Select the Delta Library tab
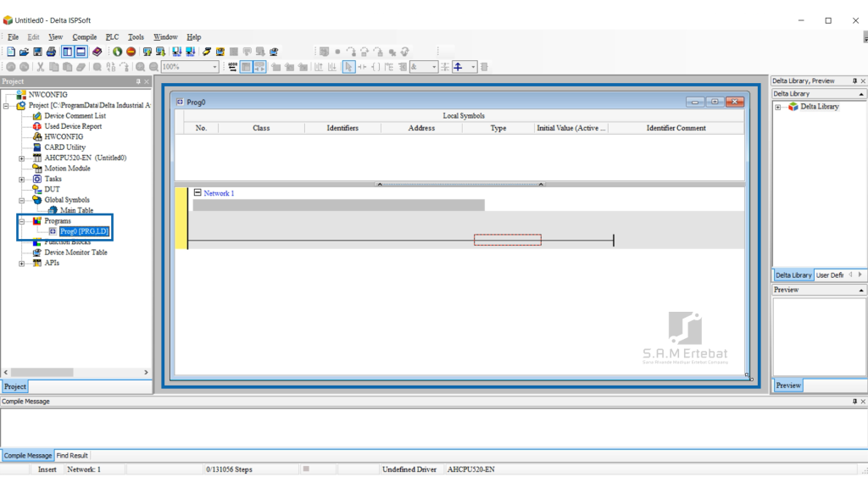The height and width of the screenshot is (488, 868). click(793, 275)
